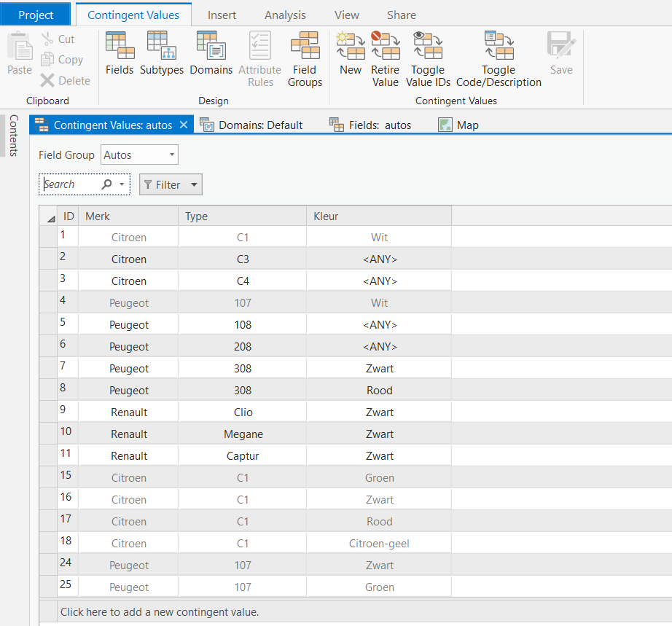Open the Field Group Autos dropdown
672x626 pixels.
(x=139, y=154)
